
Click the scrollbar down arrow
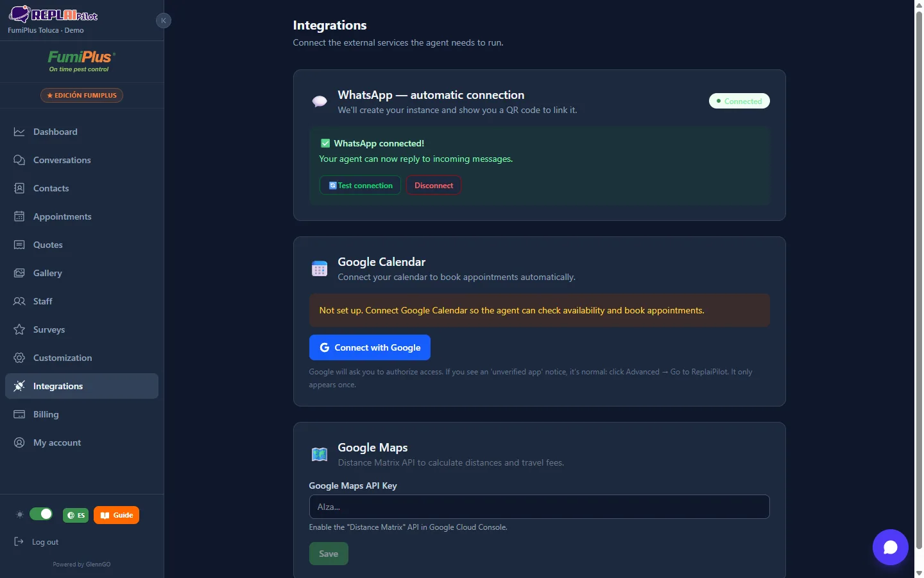[919, 573]
